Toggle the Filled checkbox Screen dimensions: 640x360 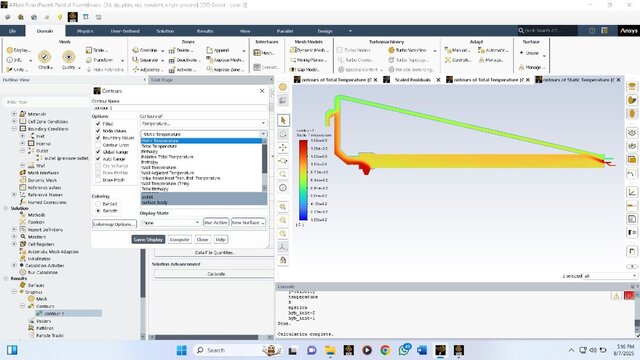[98, 123]
